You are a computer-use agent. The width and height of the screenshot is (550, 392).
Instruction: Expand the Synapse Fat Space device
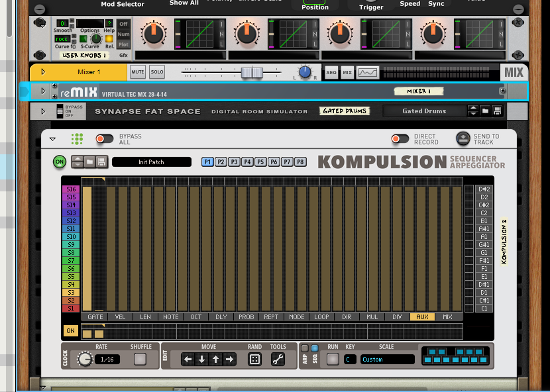click(43, 111)
